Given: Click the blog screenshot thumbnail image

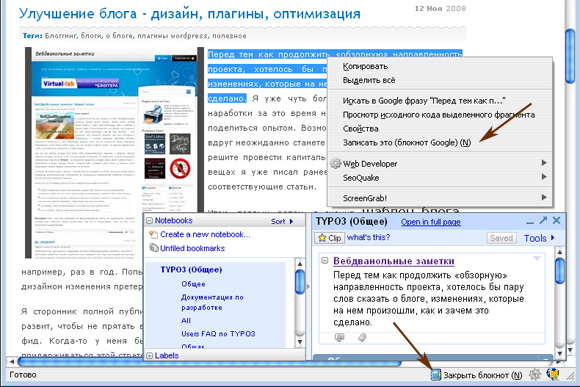Looking at the screenshot, I should (114, 152).
